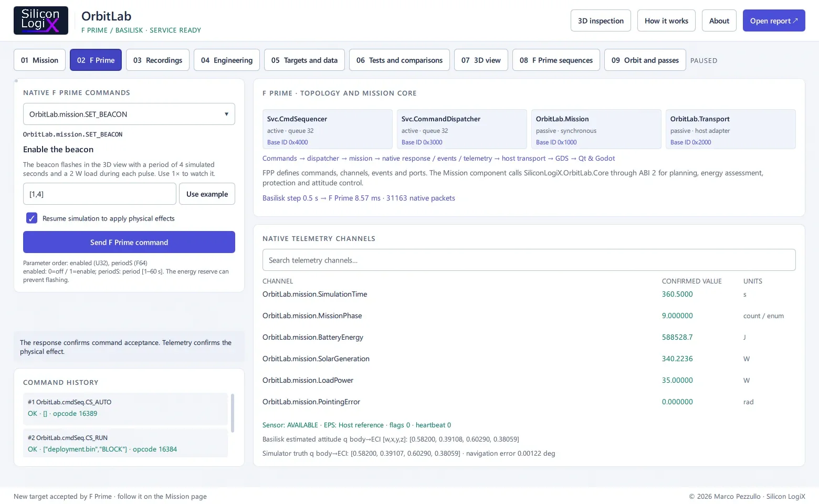
Task: Click the About button
Action: click(719, 20)
